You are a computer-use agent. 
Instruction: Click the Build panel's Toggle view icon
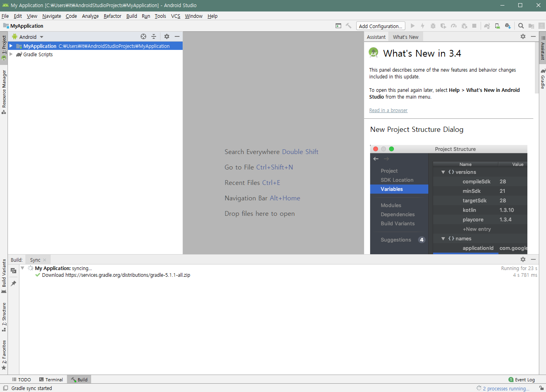click(13, 271)
